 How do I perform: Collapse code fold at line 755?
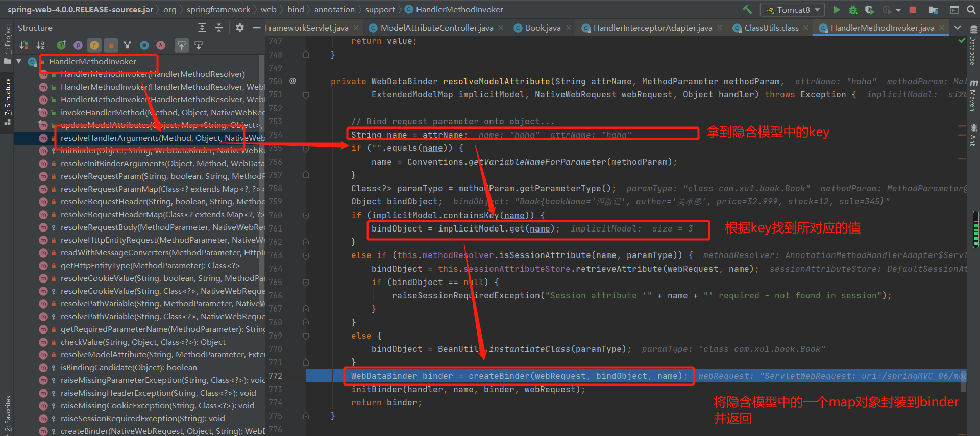(306, 148)
